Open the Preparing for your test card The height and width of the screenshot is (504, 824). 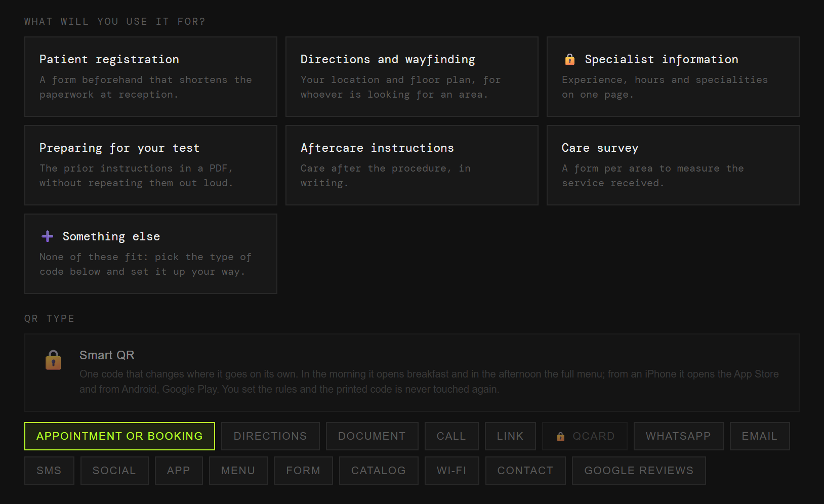[151, 165]
